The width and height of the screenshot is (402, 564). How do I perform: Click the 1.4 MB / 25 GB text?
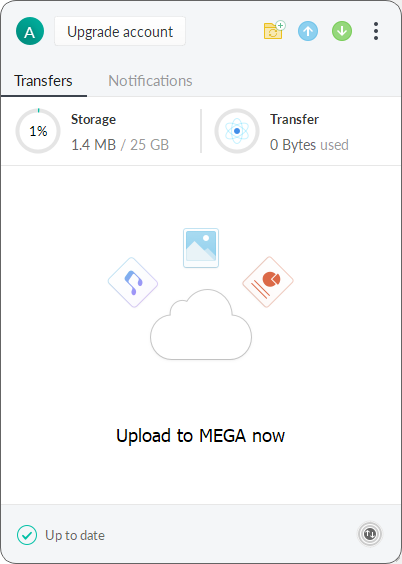coord(120,145)
